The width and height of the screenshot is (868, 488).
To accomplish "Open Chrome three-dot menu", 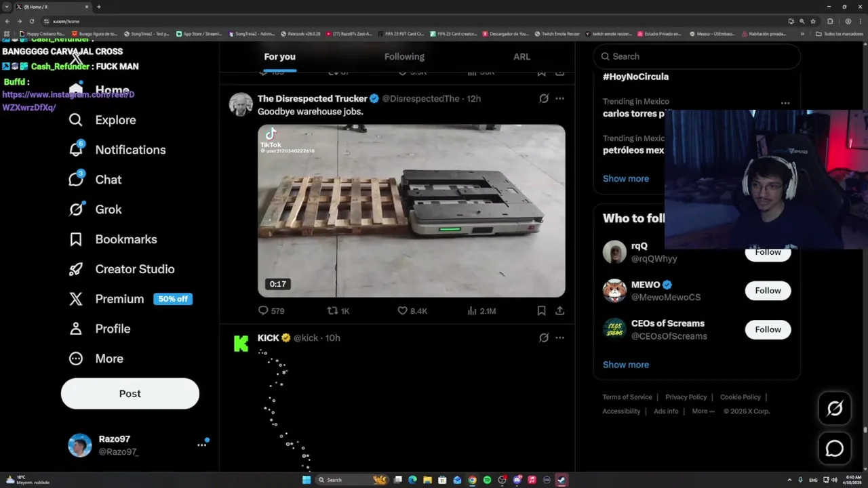I will [860, 21].
